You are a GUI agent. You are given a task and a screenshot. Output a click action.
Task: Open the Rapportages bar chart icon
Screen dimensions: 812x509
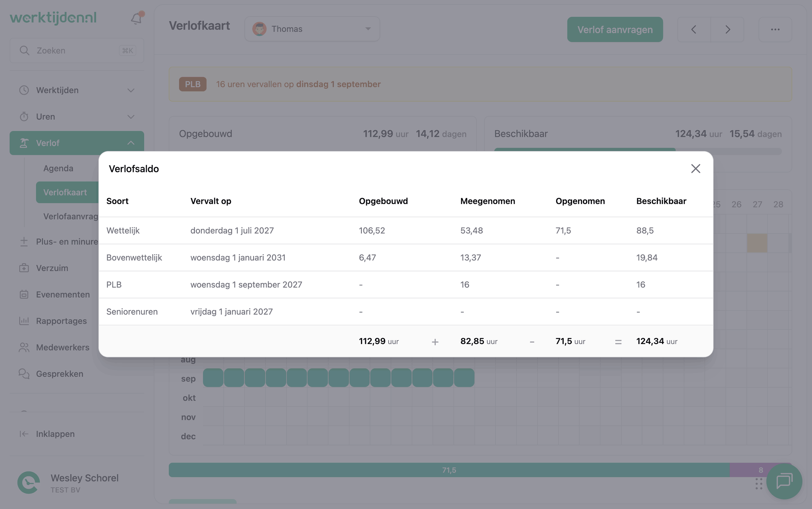[24, 321]
